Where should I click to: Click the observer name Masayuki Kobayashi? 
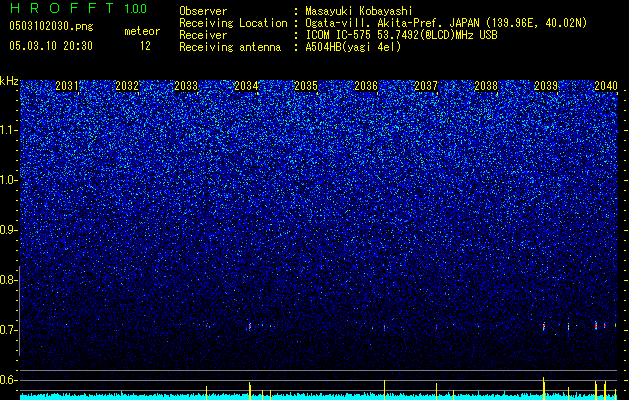[x=359, y=12]
